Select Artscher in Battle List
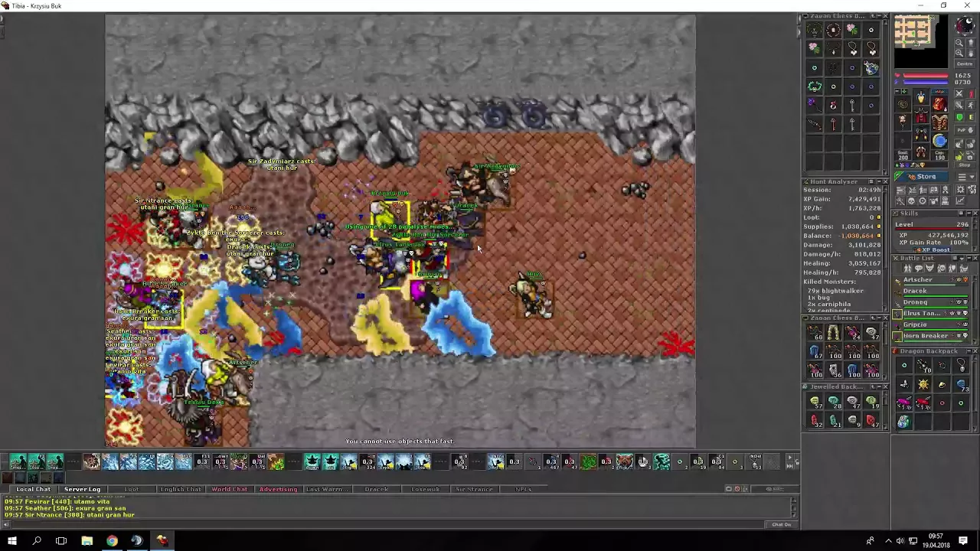The width and height of the screenshot is (980, 551). click(x=932, y=281)
